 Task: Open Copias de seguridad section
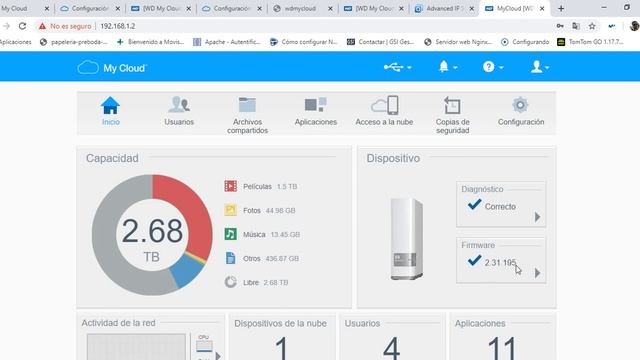coord(452,115)
